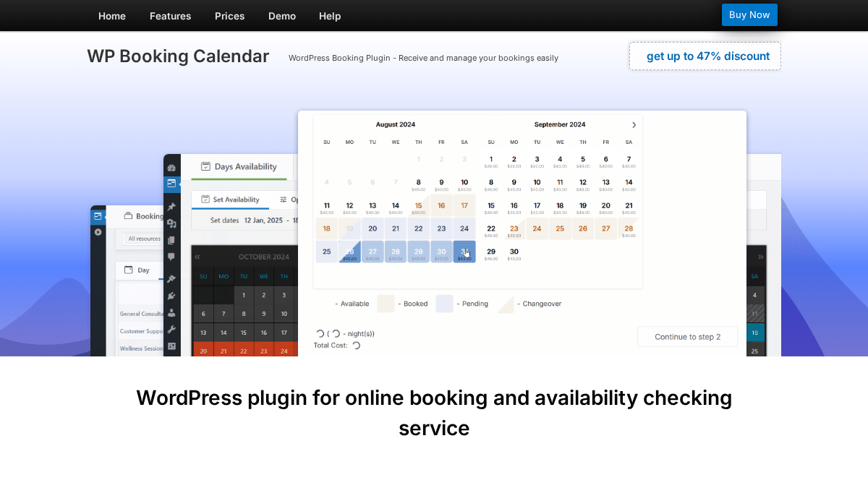
Task: Click the calendar-check icon beside Days Availability
Action: (x=205, y=166)
